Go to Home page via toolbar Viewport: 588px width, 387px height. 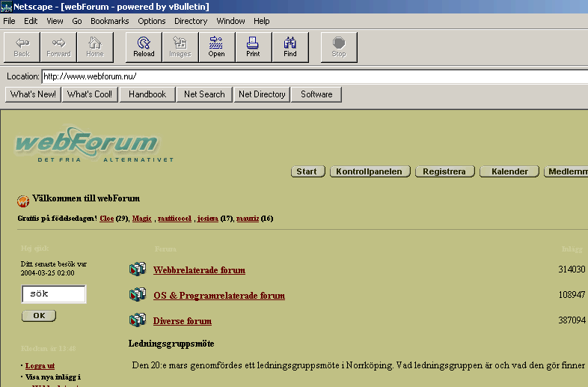click(95, 47)
